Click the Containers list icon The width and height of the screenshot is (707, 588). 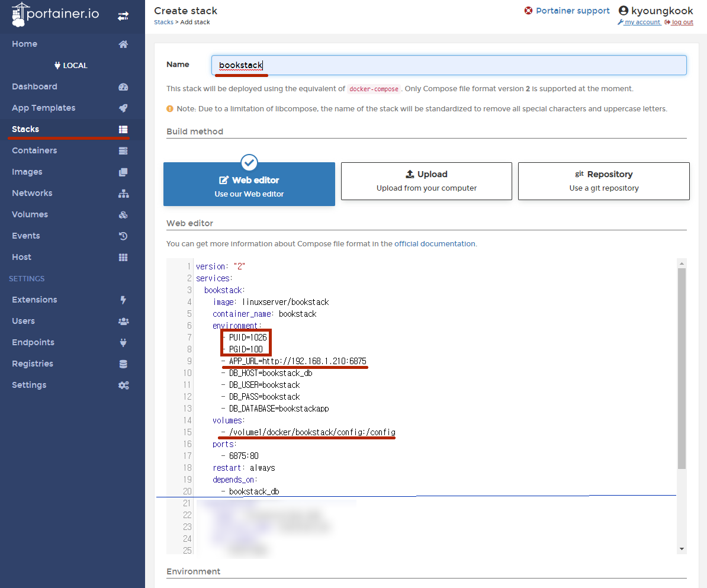(x=123, y=150)
